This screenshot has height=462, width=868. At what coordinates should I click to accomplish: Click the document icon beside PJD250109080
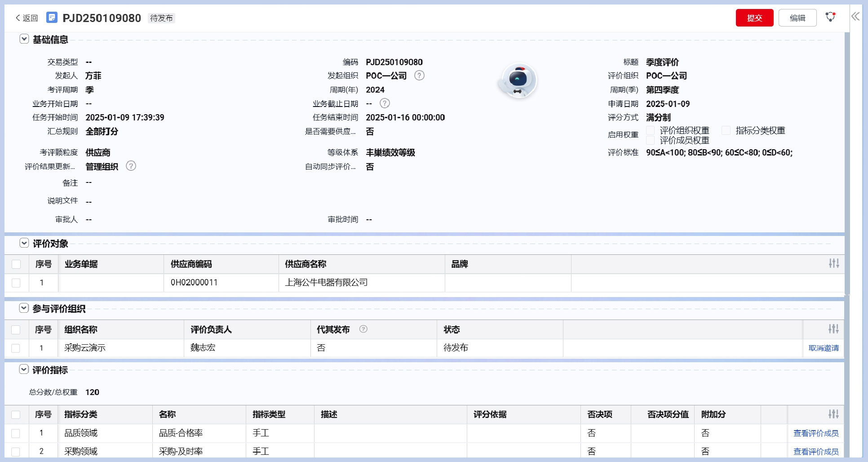coord(52,18)
